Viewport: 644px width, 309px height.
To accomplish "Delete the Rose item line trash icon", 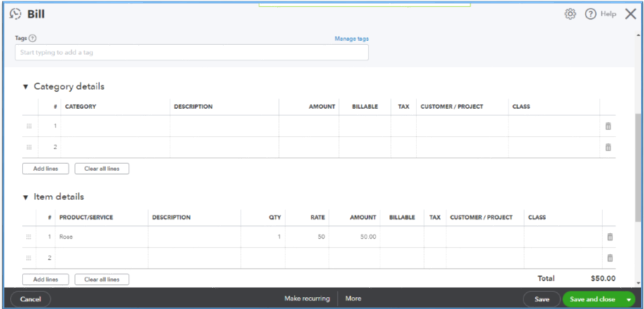I will (610, 237).
